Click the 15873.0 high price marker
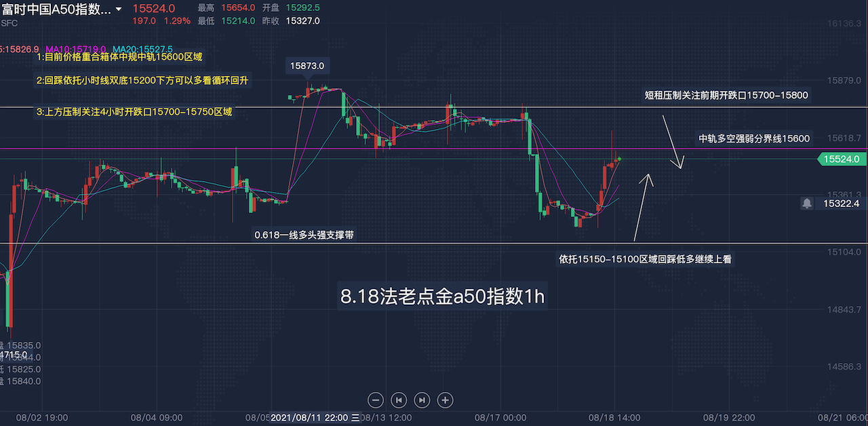This screenshot has width=868, height=426. tap(307, 66)
